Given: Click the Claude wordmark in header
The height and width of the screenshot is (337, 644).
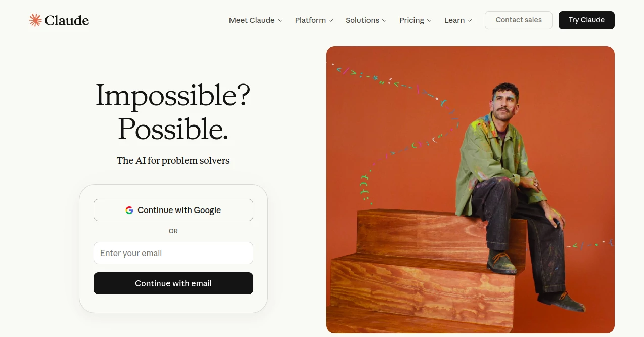Looking at the screenshot, I should click(x=67, y=20).
